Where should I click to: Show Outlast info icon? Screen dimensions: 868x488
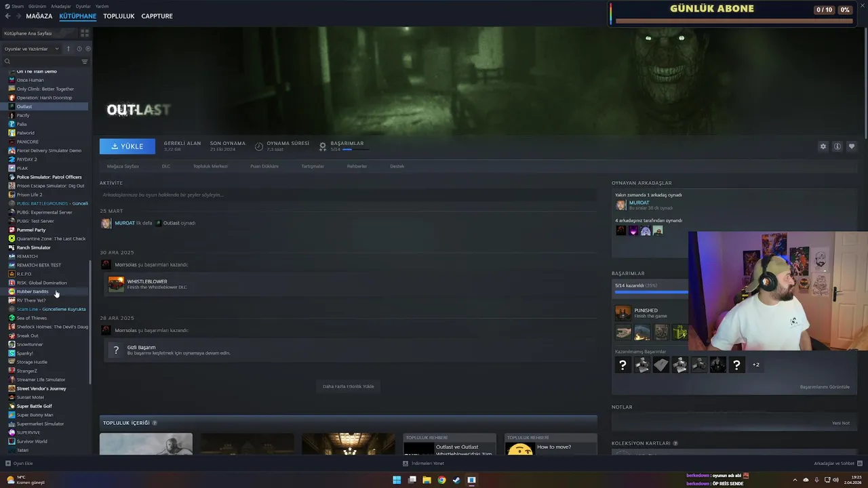click(x=837, y=146)
